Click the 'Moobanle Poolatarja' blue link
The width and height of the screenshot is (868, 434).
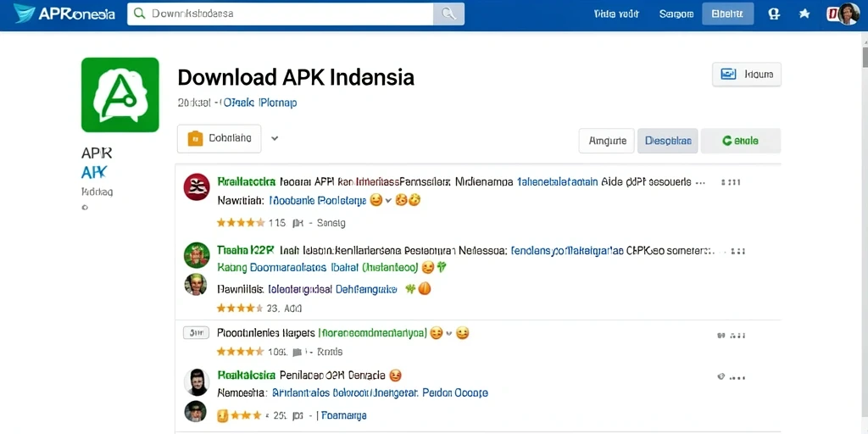pos(318,201)
